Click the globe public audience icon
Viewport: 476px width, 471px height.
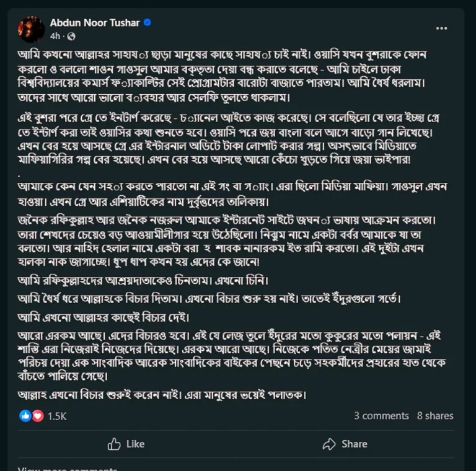(x=71, y=37)
